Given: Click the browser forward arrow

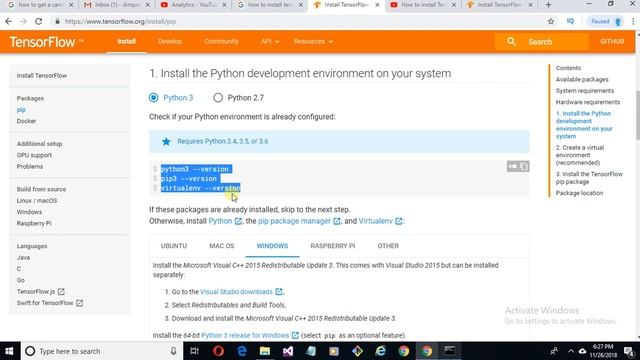Looking at the screenshot, I should coord(23,21).
